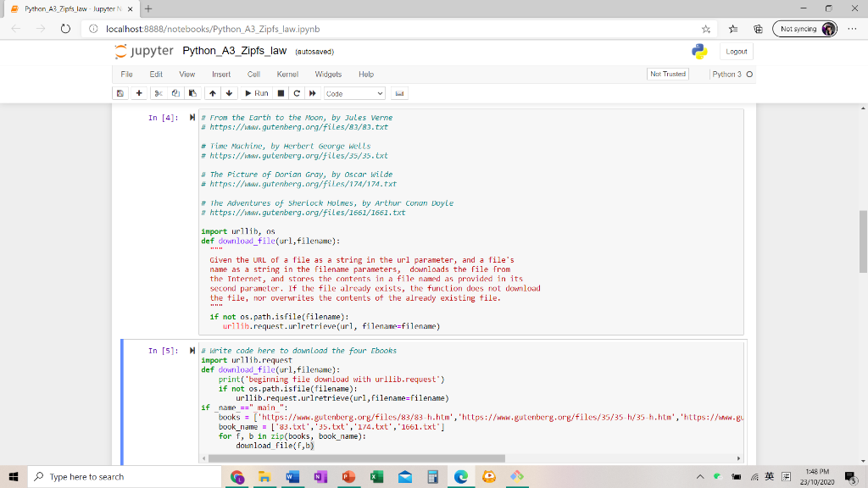Open the notification center

(851, 476)
